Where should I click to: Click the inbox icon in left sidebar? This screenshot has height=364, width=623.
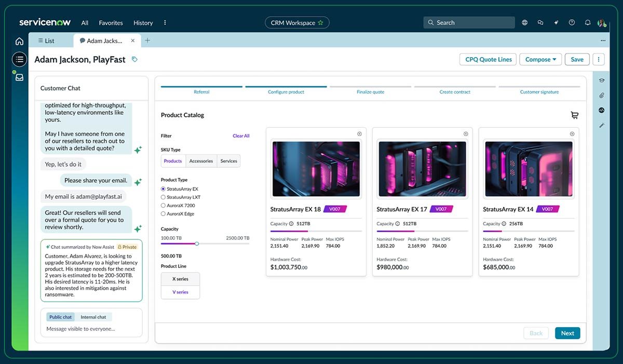(x=19, y=77)
